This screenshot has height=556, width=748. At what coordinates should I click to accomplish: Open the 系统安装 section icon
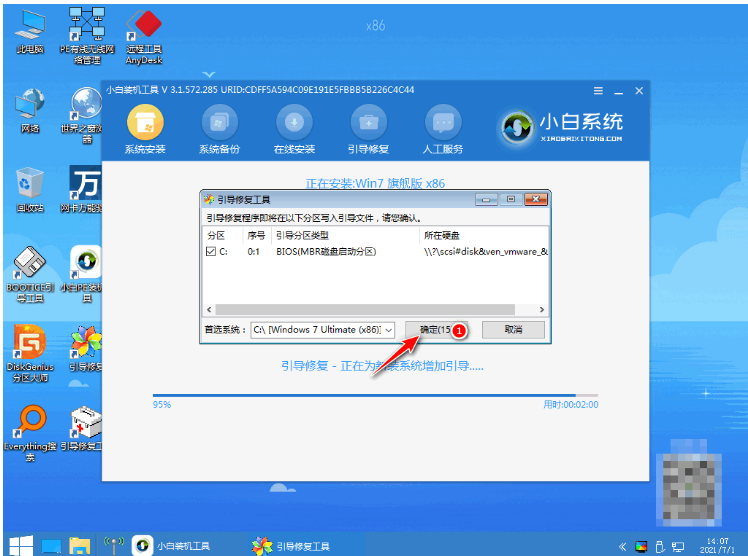click(x=145, y=124)
